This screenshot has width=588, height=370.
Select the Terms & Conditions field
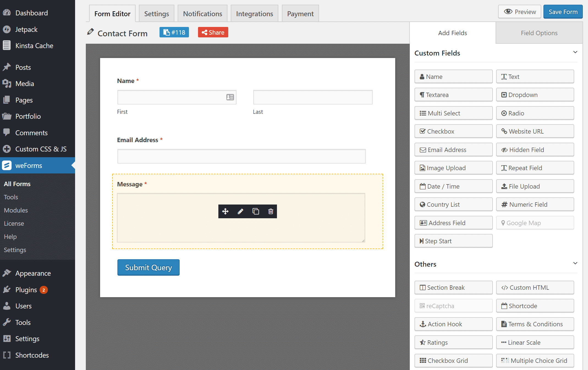coord(535,324)
